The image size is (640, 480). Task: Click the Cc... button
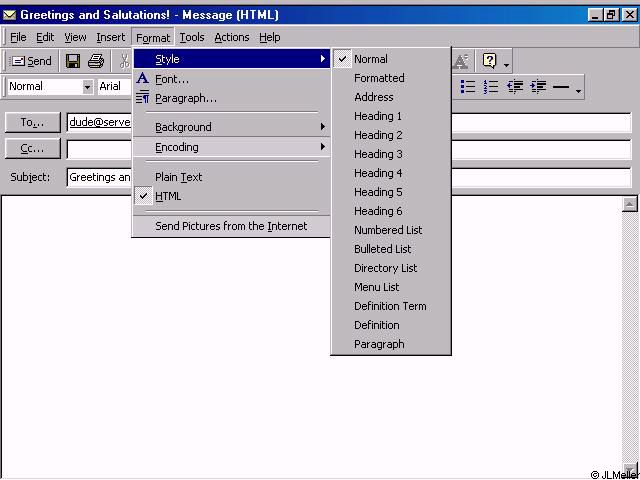(x=33, y=148)
